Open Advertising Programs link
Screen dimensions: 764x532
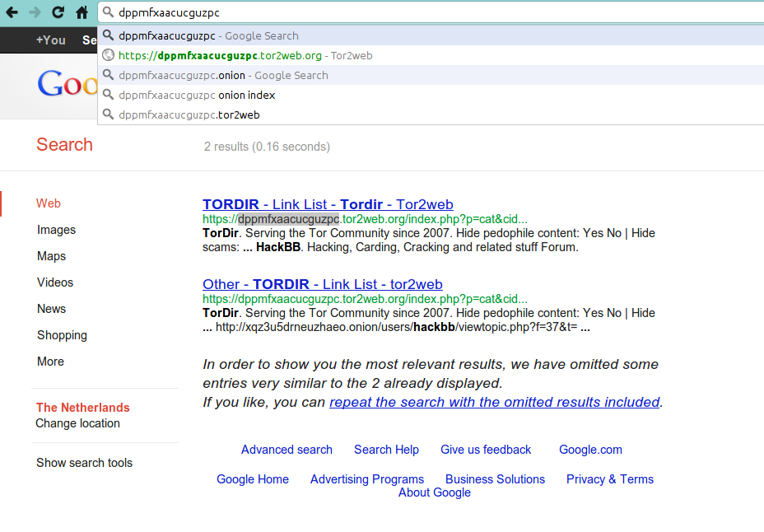[367, 479]
